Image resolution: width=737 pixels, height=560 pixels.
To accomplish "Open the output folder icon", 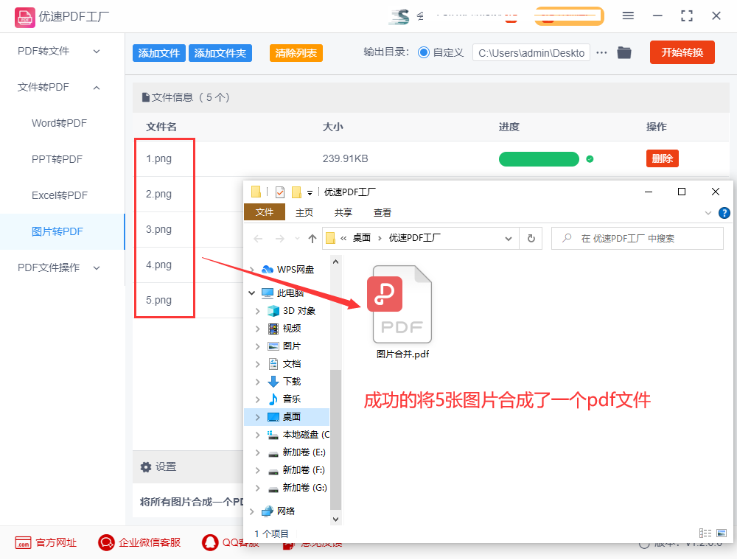I will point(624,52).
